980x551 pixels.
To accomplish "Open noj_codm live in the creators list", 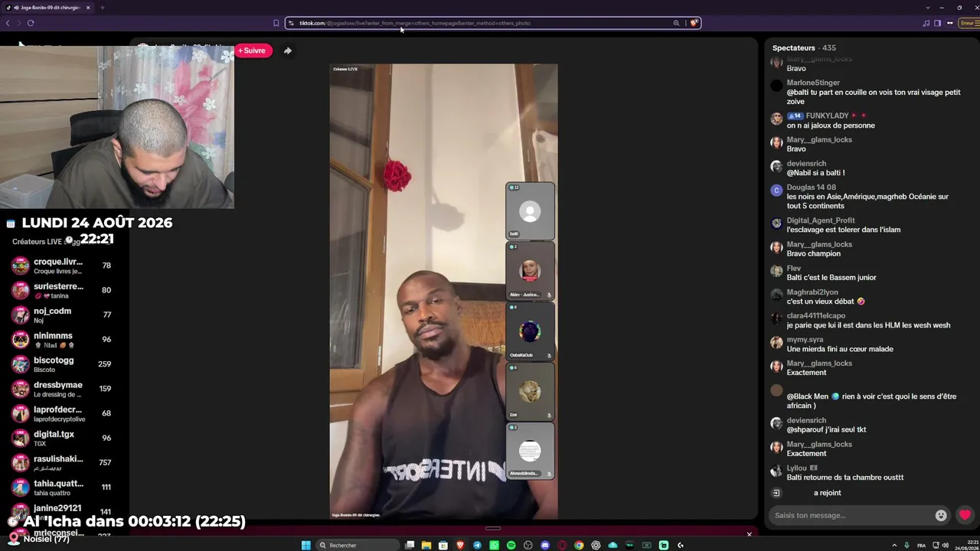I will point(63,315).
